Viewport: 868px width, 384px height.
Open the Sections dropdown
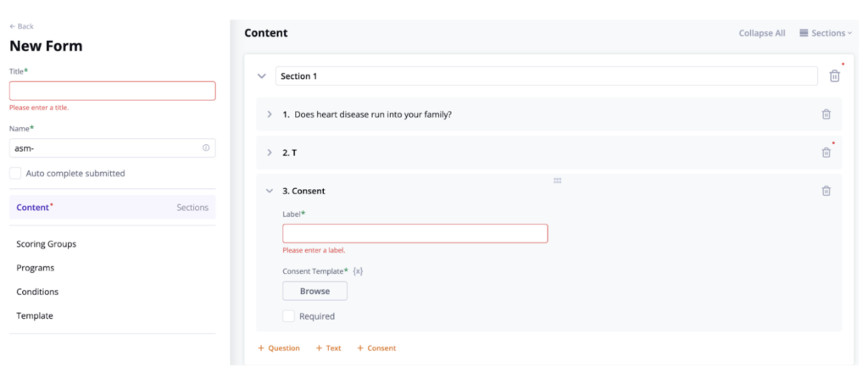point(826,33)
